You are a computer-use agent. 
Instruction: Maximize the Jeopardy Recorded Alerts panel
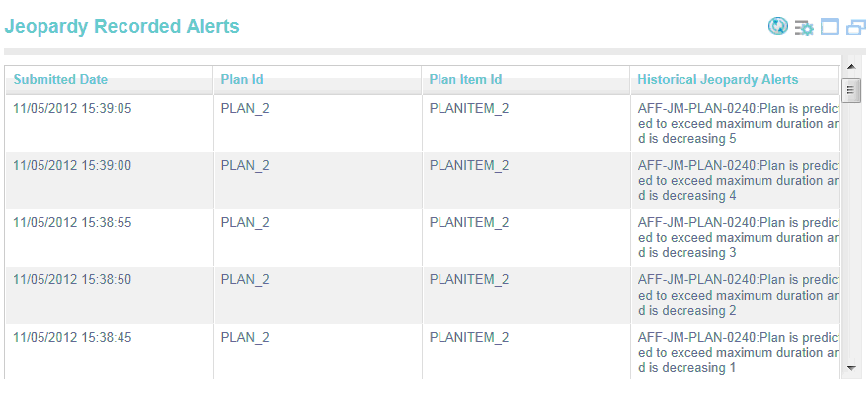tap(830, 26)
